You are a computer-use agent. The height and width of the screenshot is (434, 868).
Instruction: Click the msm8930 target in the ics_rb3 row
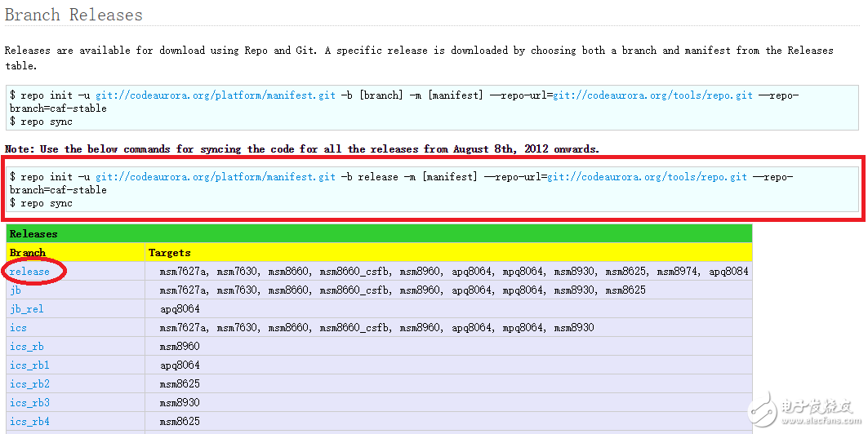point(180,403)
